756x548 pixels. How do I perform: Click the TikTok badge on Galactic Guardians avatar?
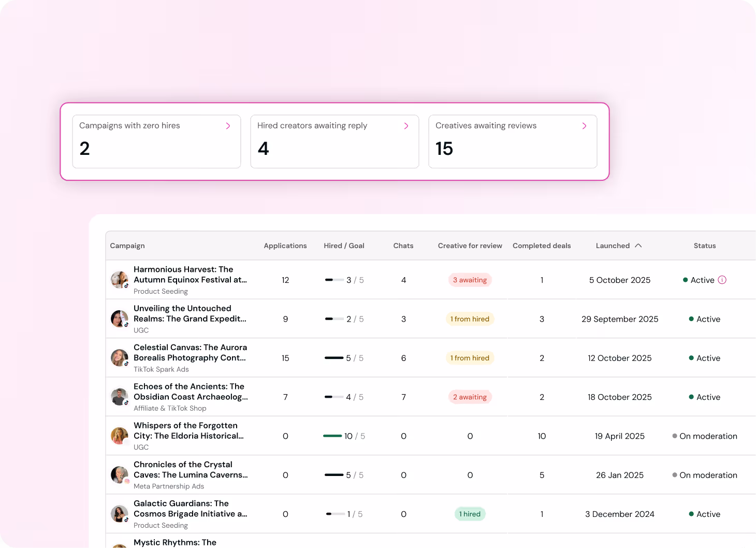point(125,520)
